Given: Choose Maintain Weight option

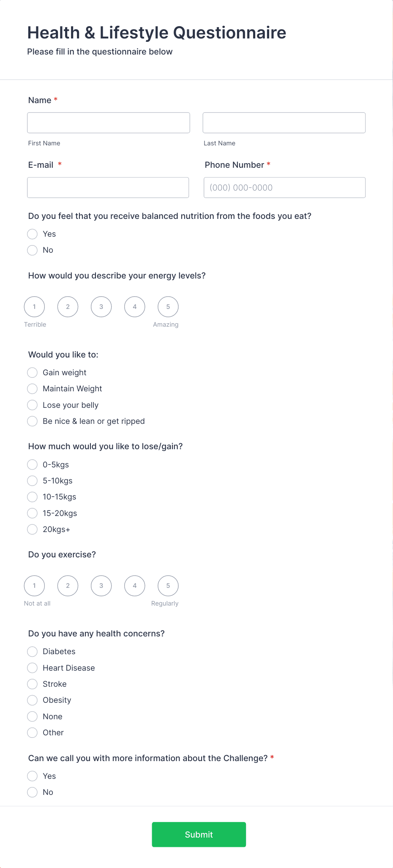Looking at the screenshot, I should coord(32,389).
